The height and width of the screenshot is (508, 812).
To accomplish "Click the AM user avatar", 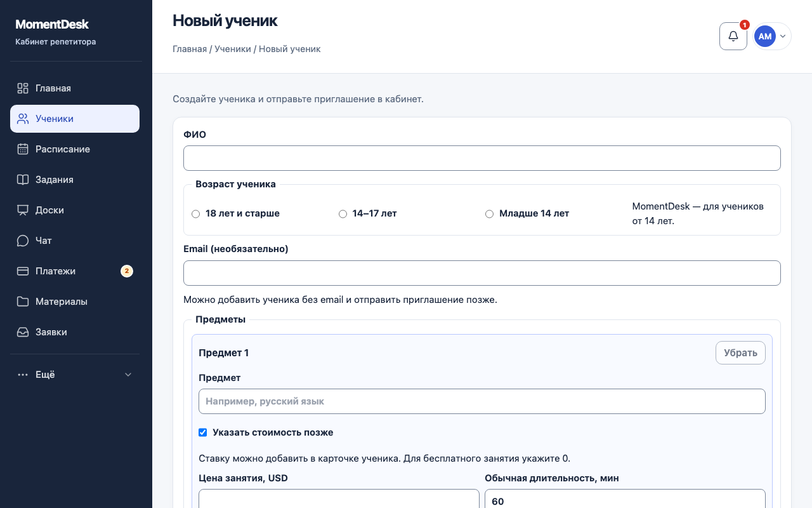I will [x=765, y=36].
